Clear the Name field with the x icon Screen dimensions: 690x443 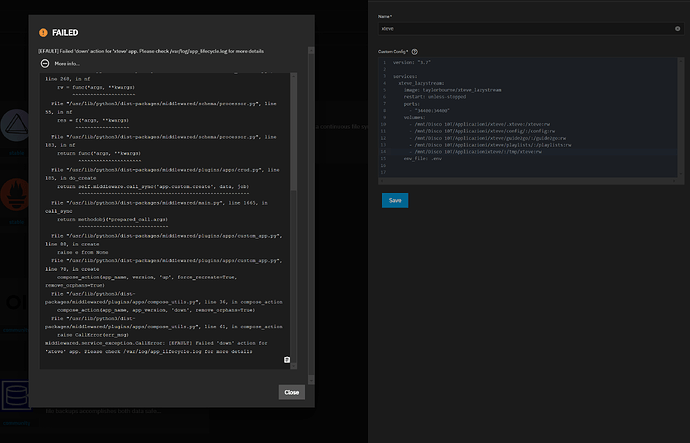(677, 29)
